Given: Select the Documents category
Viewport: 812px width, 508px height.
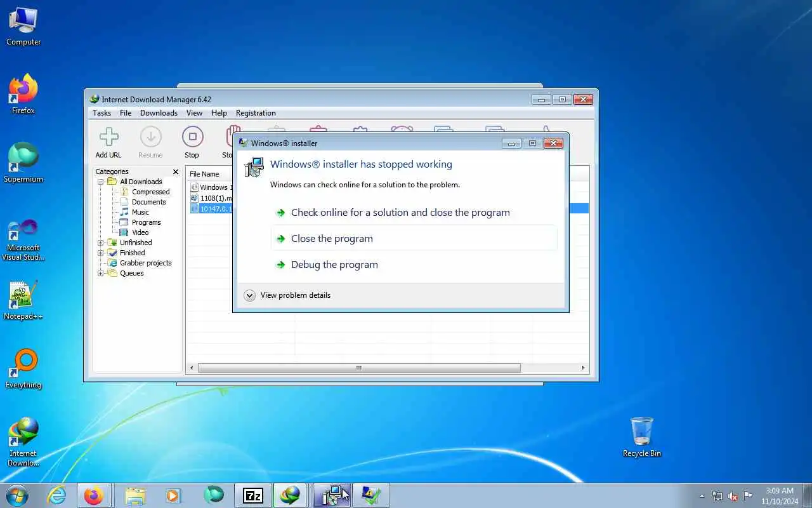Looking at the screenshot, I should pyautogui.click(x=148, y=202).
